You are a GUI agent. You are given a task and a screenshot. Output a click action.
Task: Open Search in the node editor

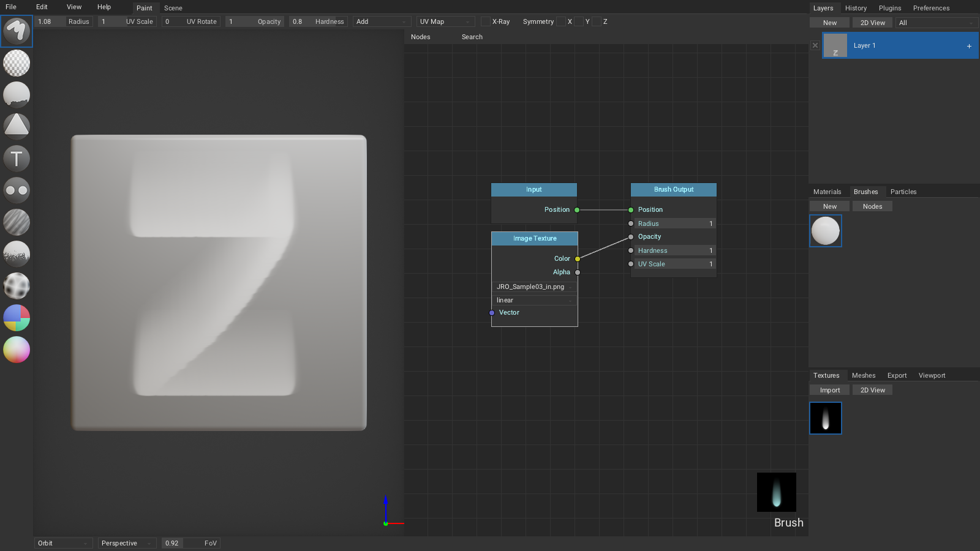coord(472,37)
